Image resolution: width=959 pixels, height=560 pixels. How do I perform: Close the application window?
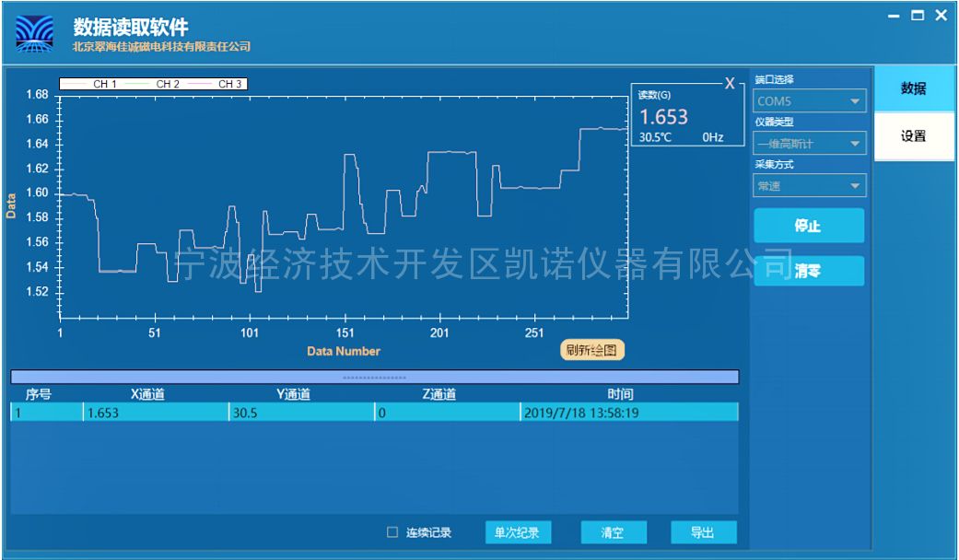941,16
